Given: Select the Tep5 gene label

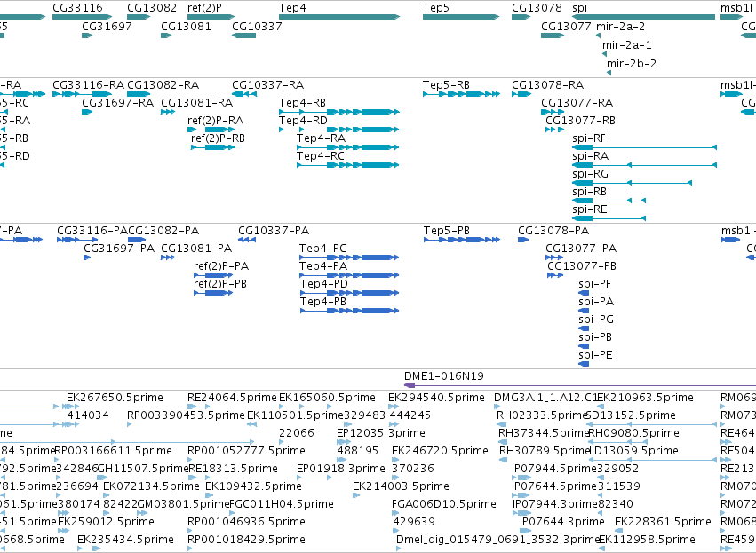Looking at the screenshot, I should (x=436, y=8).
